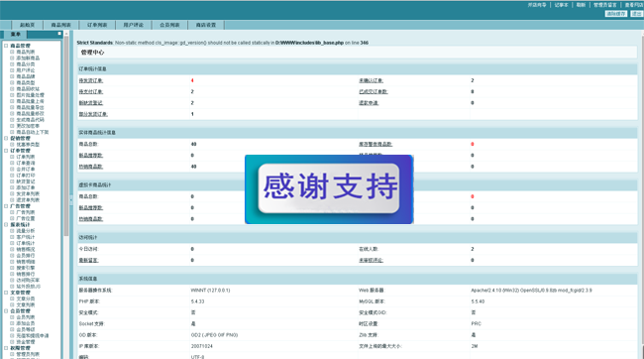Open 销售概况 in the sidebar

(26, 249)
